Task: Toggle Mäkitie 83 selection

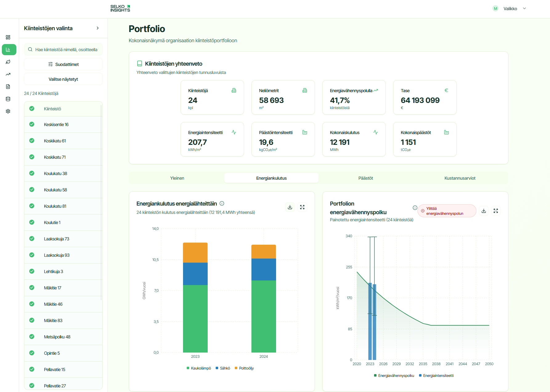Action: [32, 320]
